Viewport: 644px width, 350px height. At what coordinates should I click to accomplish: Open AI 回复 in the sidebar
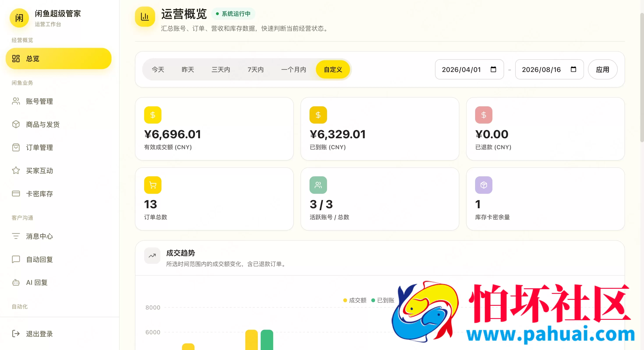[x=58, y=282]
